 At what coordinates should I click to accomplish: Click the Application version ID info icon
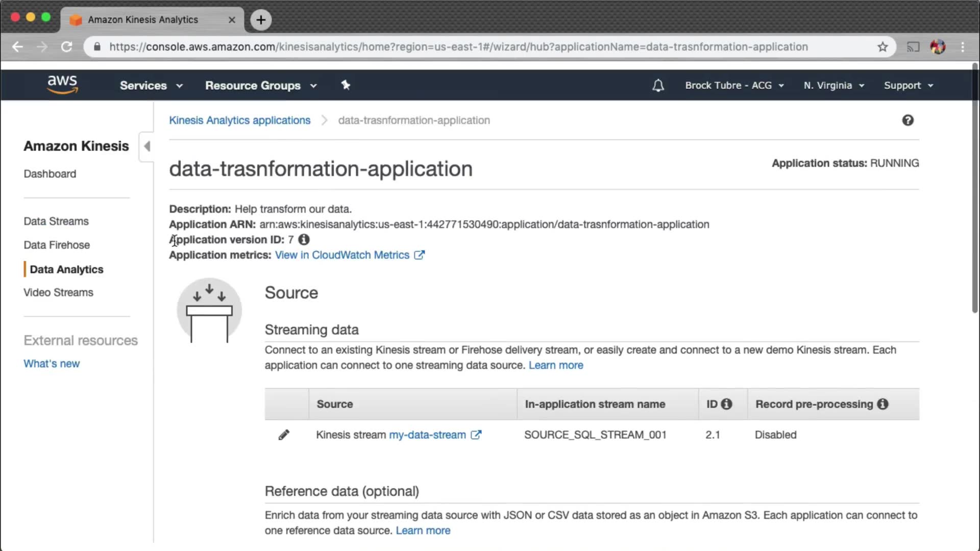tap(304, 240)
